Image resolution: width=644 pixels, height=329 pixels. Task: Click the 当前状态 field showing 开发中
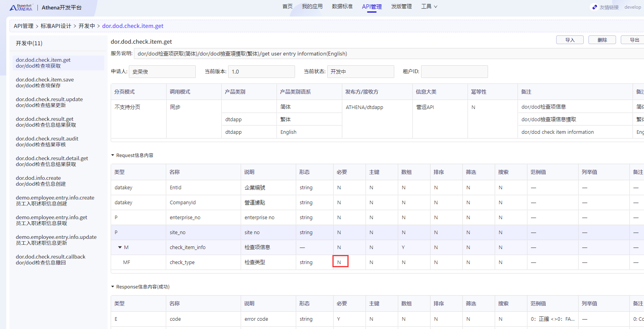click(361, 72)
